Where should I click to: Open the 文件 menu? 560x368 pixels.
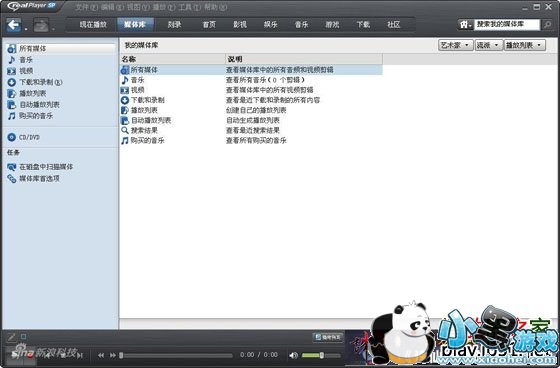pos(86,7)
